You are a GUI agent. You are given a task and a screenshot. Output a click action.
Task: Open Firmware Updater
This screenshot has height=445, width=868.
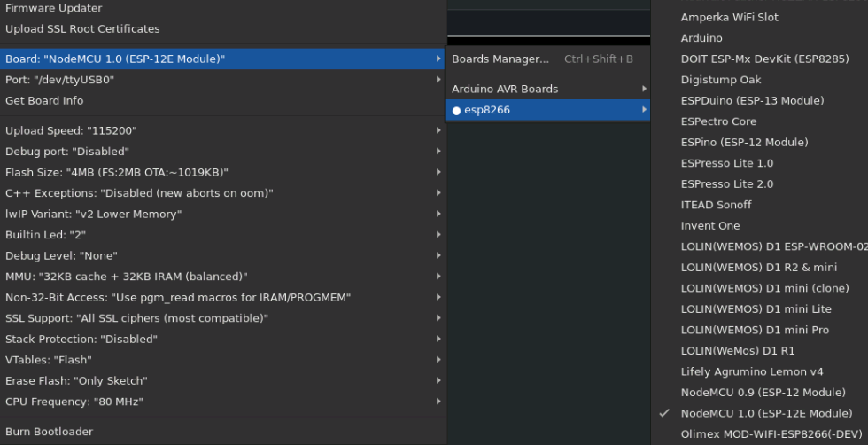[53, 8]
